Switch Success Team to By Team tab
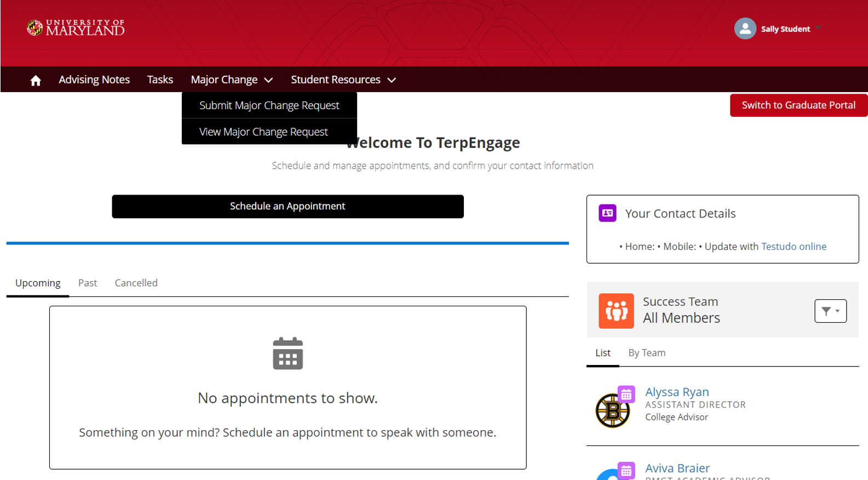 (x=647, y=353)
